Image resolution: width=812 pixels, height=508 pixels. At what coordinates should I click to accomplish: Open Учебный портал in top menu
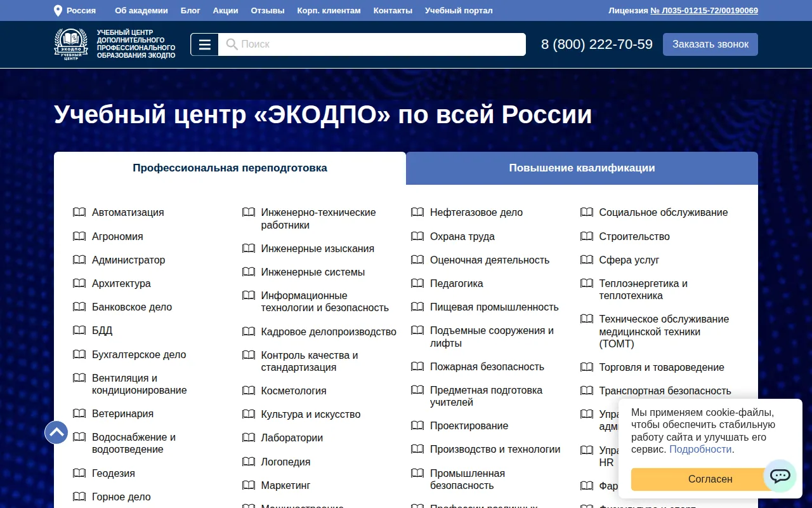[459, 11]
